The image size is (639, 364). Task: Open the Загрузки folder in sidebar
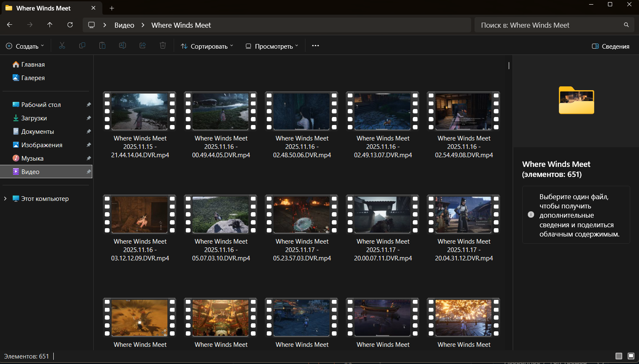[x=34, y=118]
